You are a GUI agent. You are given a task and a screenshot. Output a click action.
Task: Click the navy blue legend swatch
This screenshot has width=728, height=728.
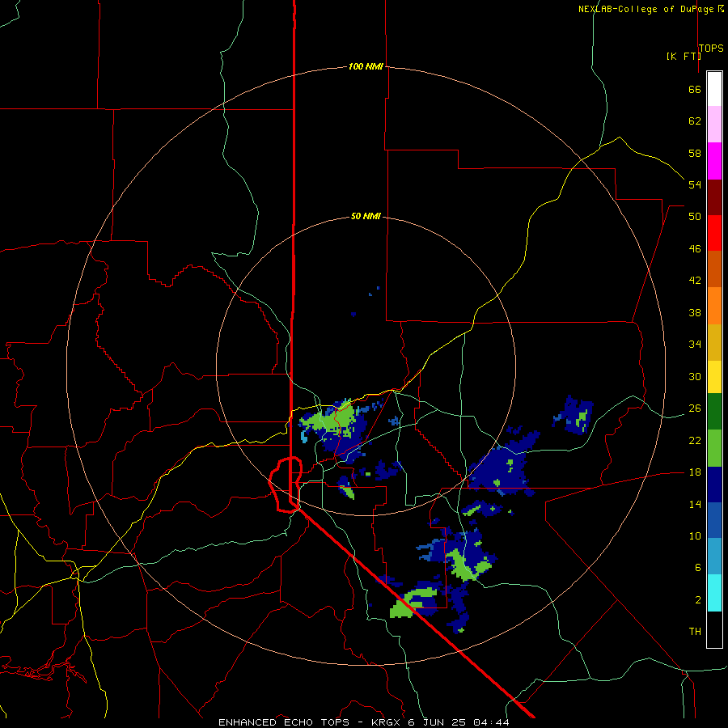click(x=714, y=485)
